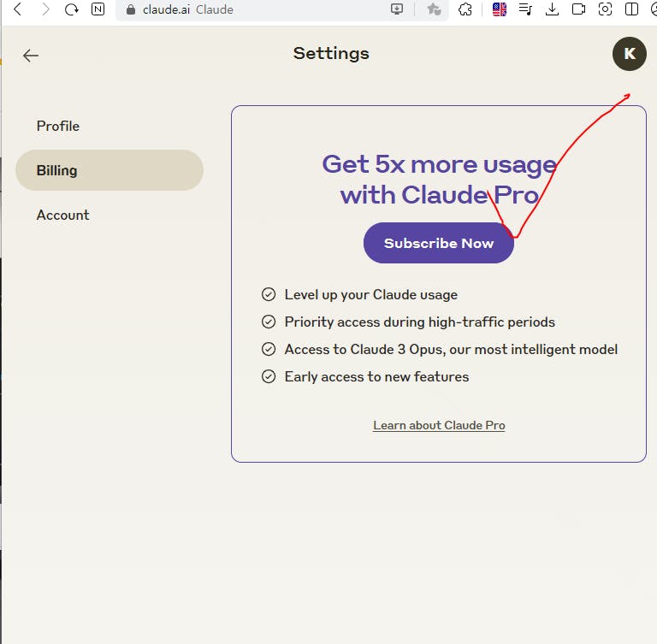
Task: Go back in browser history
Action: (x=18, y=9)
